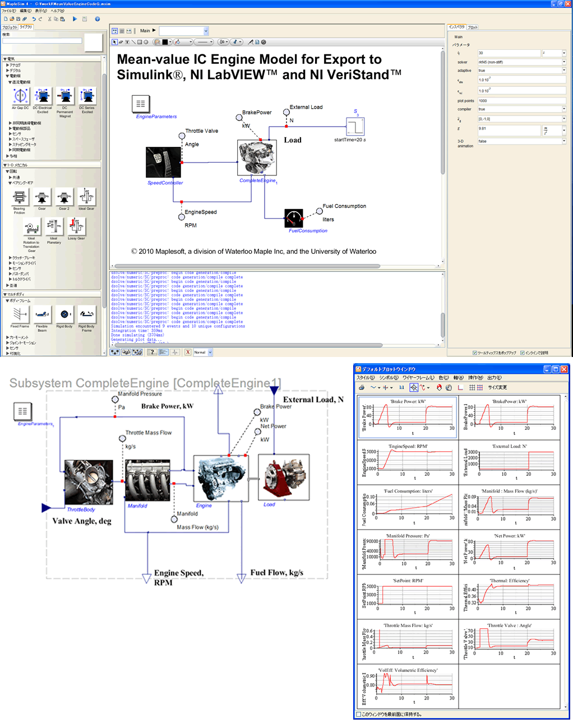The height and width of the screenshot is (728, 573).
Task: Select the rectangle drawing tool
Action: coord(140,42)
